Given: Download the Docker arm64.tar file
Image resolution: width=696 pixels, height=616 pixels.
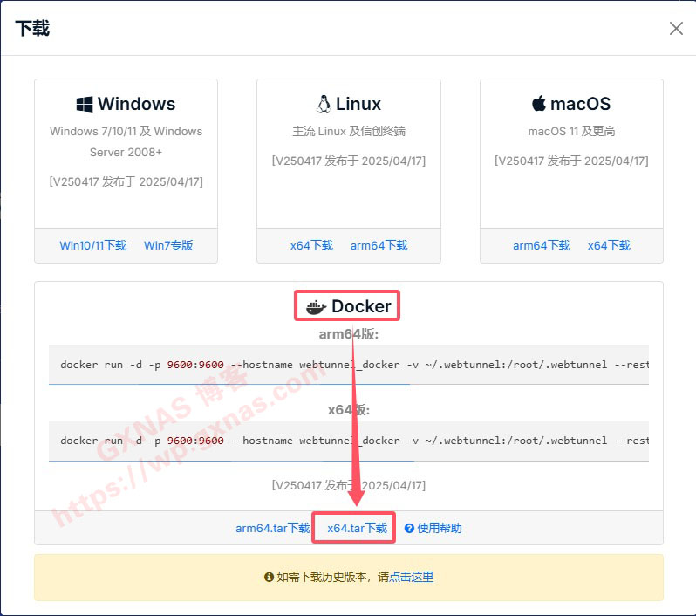Looking at the screenshot, I should point(272,528).
